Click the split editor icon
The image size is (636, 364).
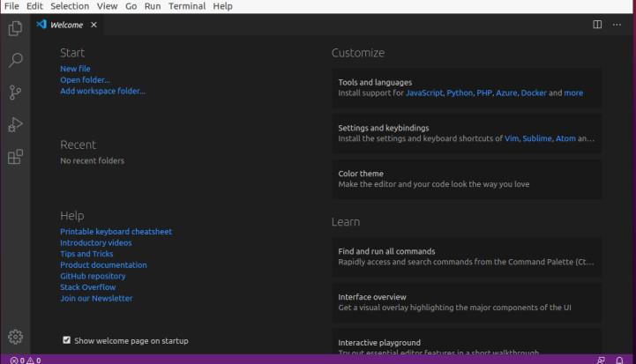[x=597, y=25]
